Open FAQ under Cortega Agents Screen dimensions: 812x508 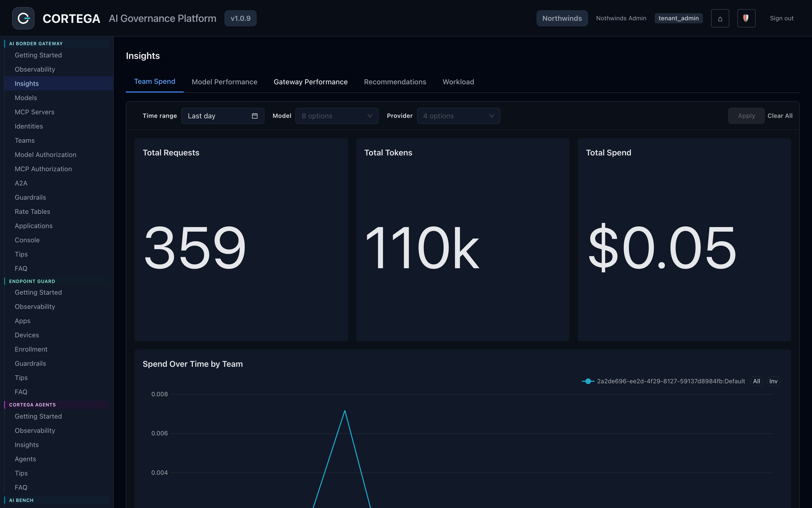pyautogui.click(x=59, y=487)
